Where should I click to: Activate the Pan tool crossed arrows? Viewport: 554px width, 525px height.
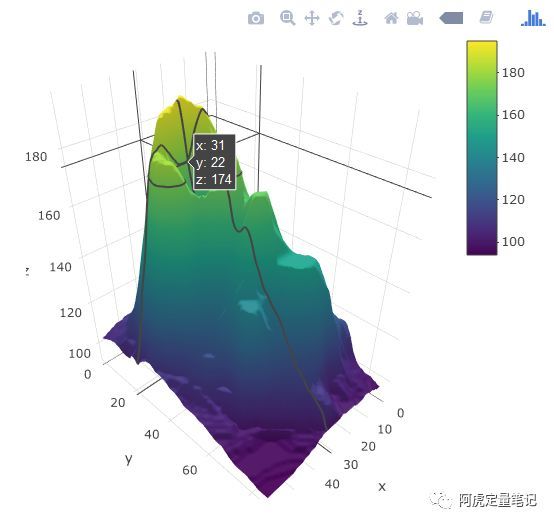312,18
